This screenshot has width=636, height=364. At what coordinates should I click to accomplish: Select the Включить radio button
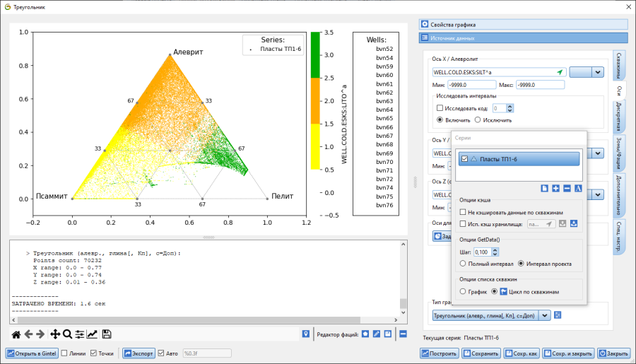point(440,119)
